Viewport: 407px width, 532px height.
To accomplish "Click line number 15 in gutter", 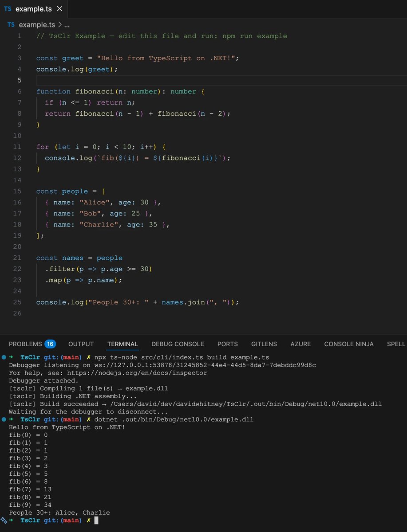I will pyautogui.click(x=17, y=191).
